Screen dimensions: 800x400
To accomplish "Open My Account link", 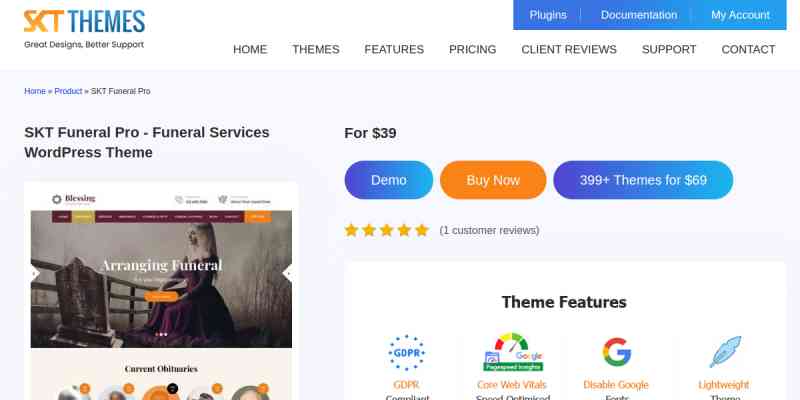I will tap(740, 15).
